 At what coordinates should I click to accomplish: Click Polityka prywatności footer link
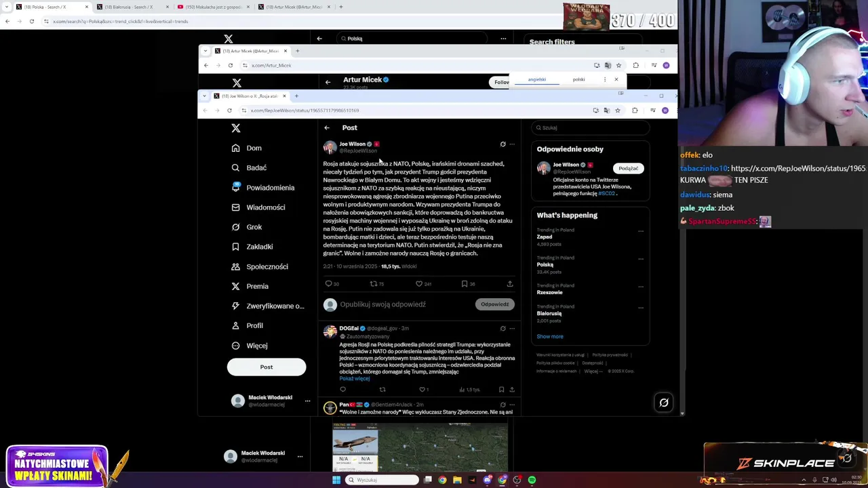coord(610,355)
